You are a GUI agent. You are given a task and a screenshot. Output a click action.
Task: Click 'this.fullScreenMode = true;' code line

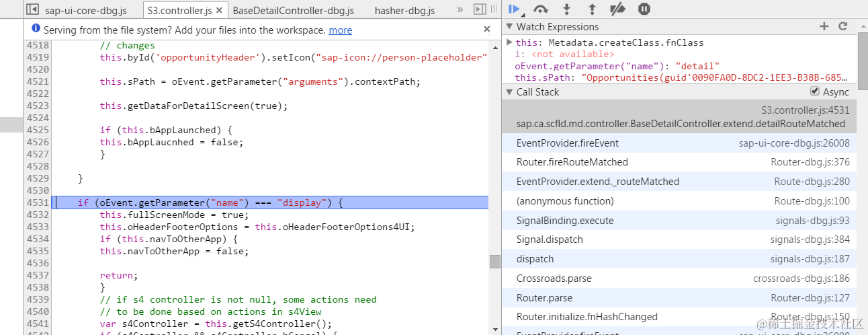(174, 215)
